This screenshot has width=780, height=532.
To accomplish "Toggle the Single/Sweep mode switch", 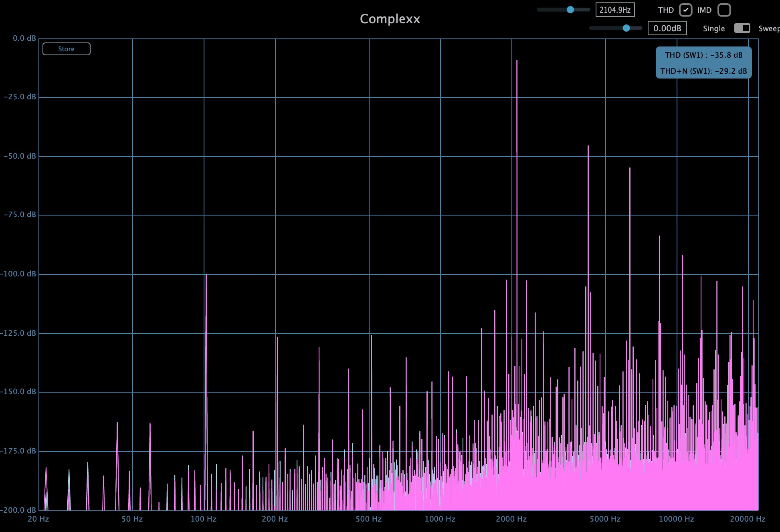I will 742,28.
